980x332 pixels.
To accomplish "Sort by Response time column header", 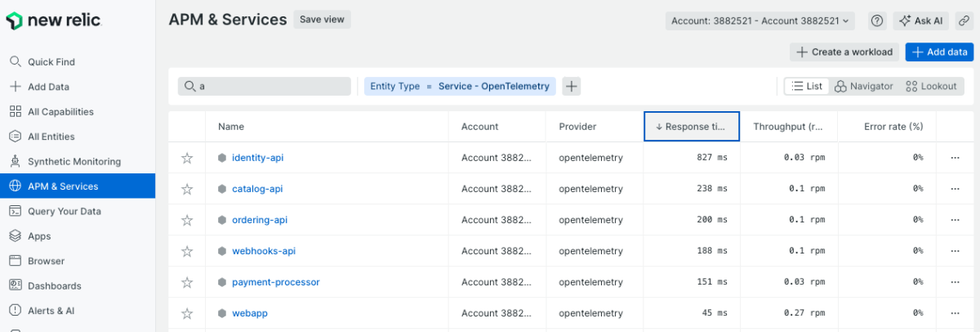I will tap(691, 127).
